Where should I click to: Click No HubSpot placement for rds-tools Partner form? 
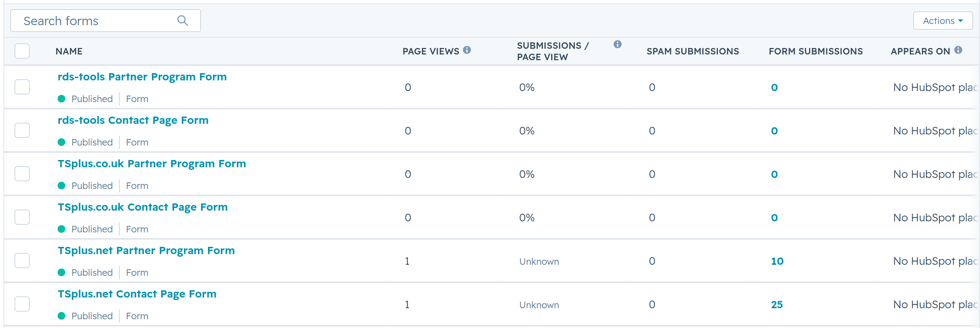[936, 88]
